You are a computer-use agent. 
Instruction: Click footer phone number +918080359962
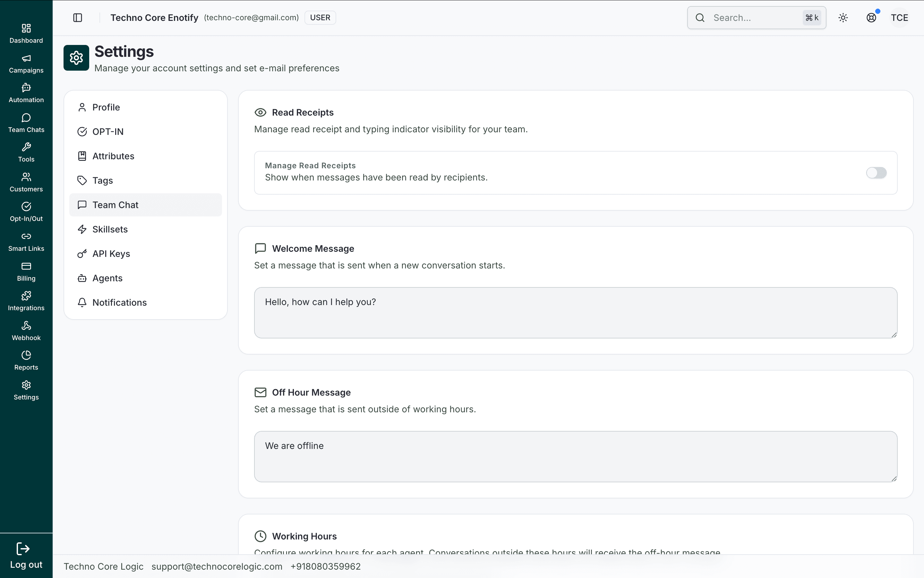pos(325,566)
